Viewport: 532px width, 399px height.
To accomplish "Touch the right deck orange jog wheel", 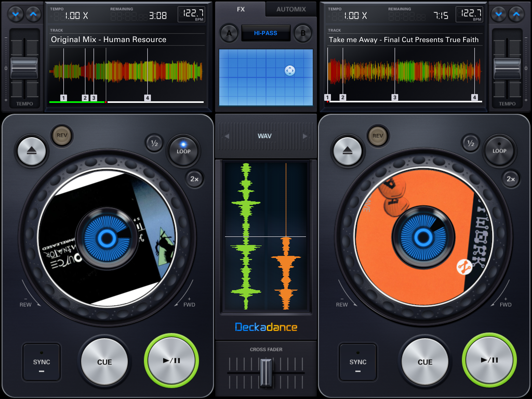I will pyautogui.click(x=423, y=237).
